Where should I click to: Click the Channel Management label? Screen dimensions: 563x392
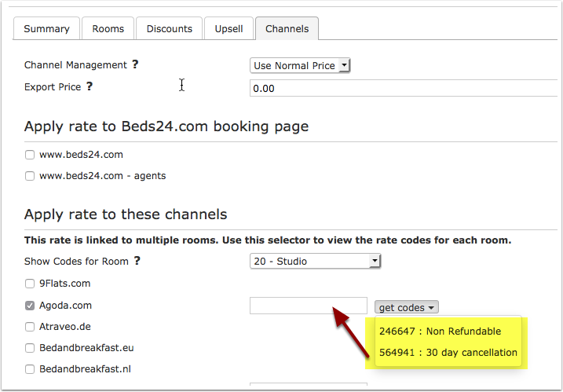pyautogui.click(x=75, y=65)
